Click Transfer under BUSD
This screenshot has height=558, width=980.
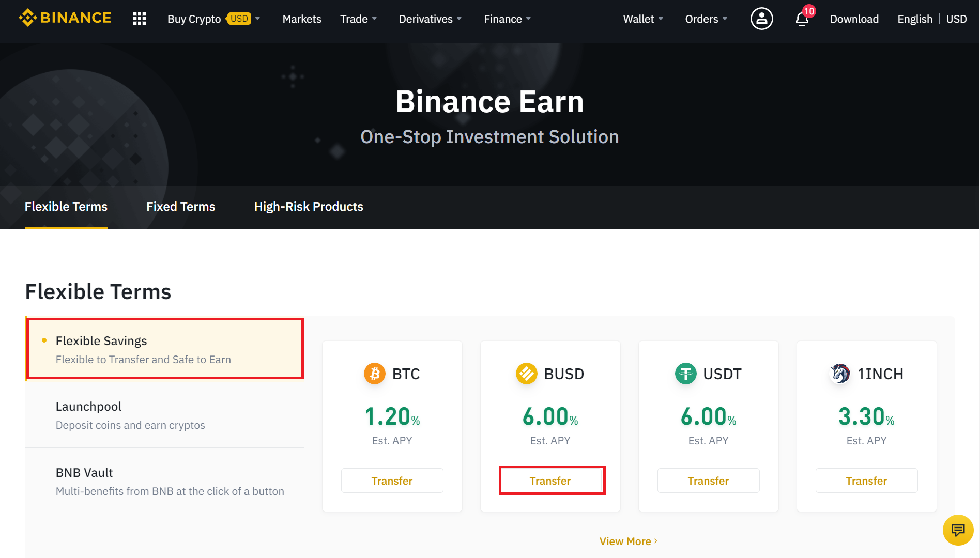point(550,481)
